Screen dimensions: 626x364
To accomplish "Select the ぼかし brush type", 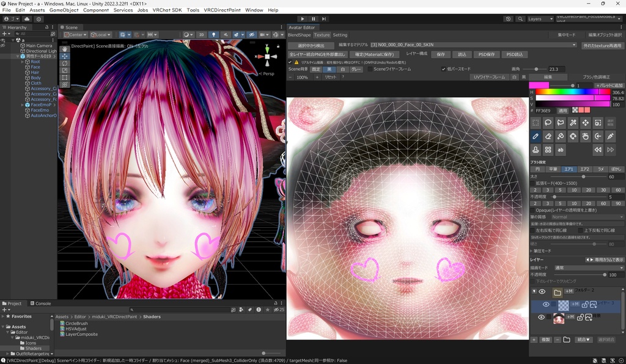I will (x=616, y=169).
